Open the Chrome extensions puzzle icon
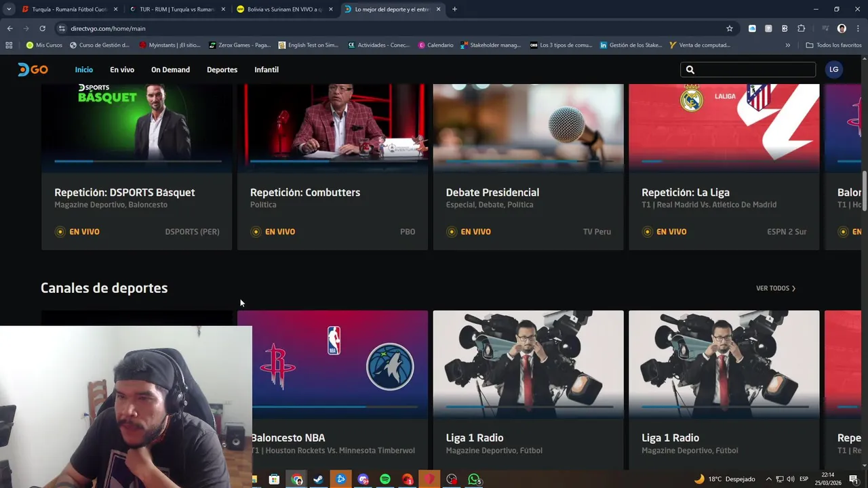868x488 pixels. [x=801, y=28]
